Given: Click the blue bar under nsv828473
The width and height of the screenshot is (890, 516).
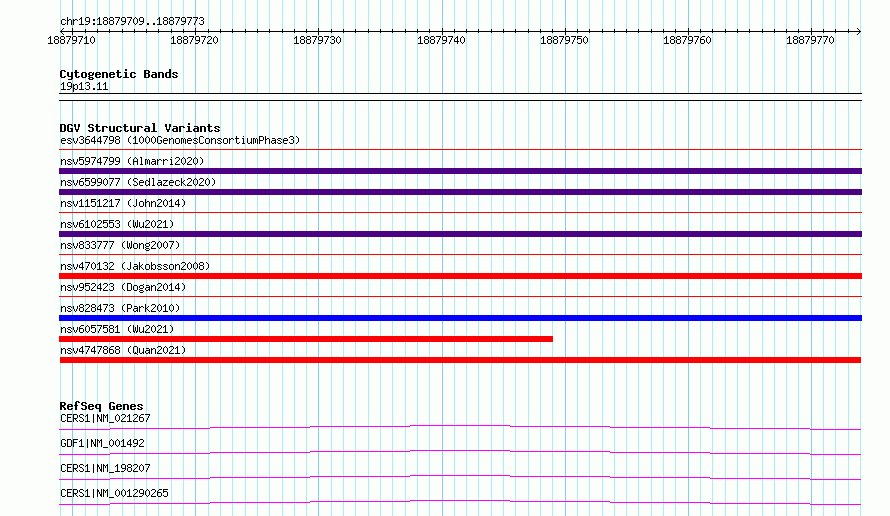Looking at the screenshot, I should pos(460,318).
